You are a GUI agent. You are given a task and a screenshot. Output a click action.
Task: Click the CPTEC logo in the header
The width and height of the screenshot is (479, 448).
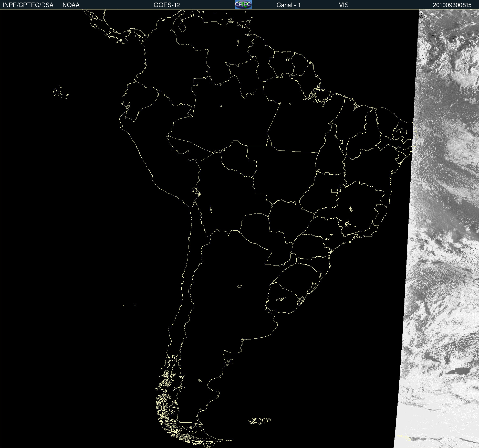[243, 5]
